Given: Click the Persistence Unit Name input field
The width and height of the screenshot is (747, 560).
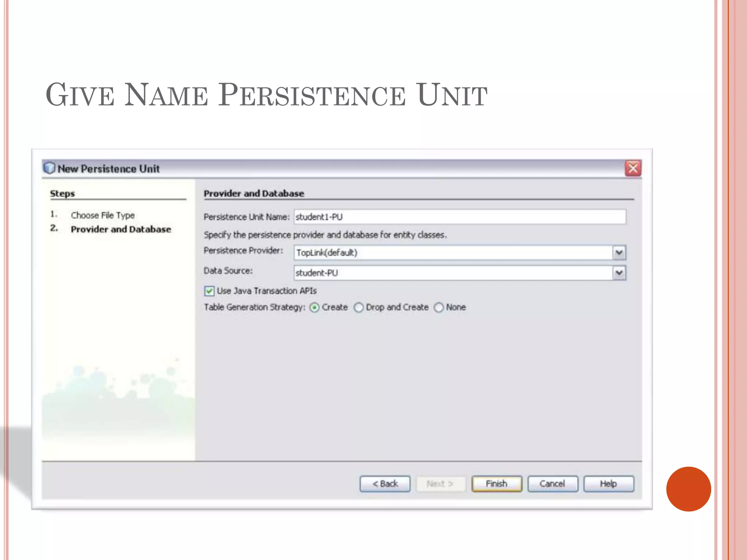Looking at the screenshot, I should point(460,217).
